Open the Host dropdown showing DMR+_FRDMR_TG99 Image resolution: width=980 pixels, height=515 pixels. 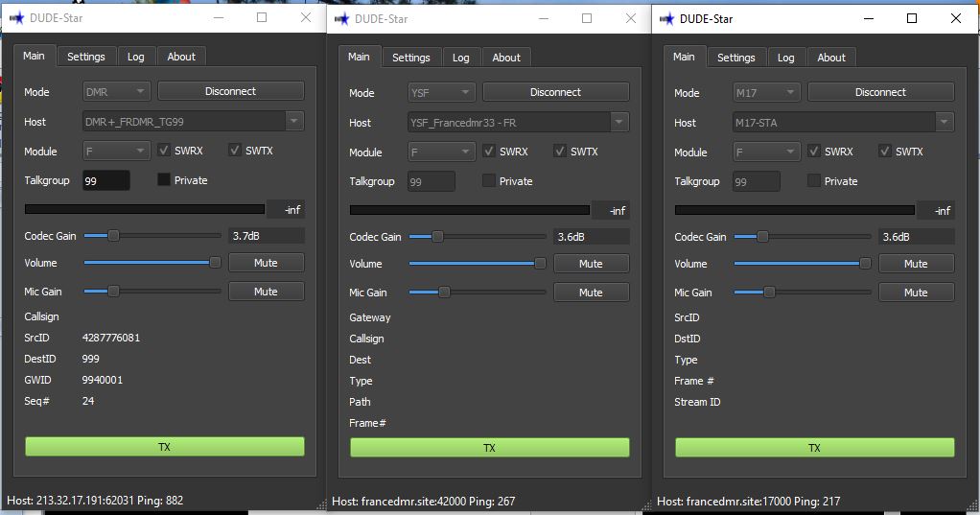click(193, 122)
